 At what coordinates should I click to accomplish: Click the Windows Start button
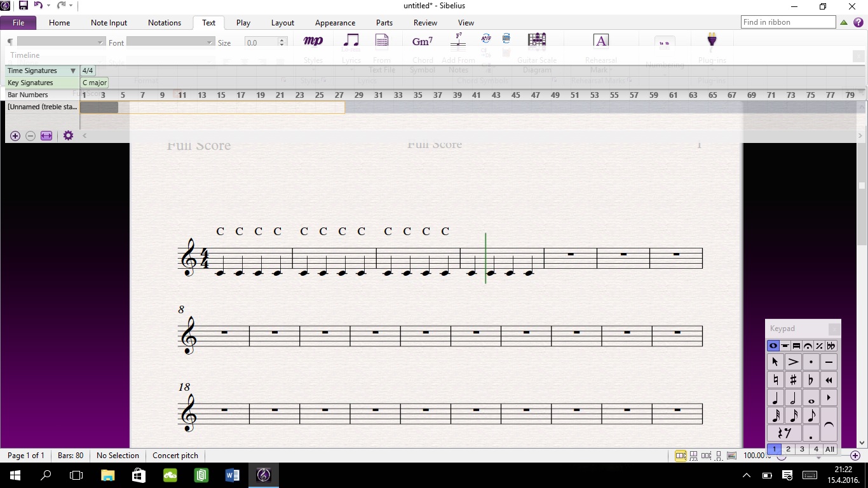coord(15,475)
